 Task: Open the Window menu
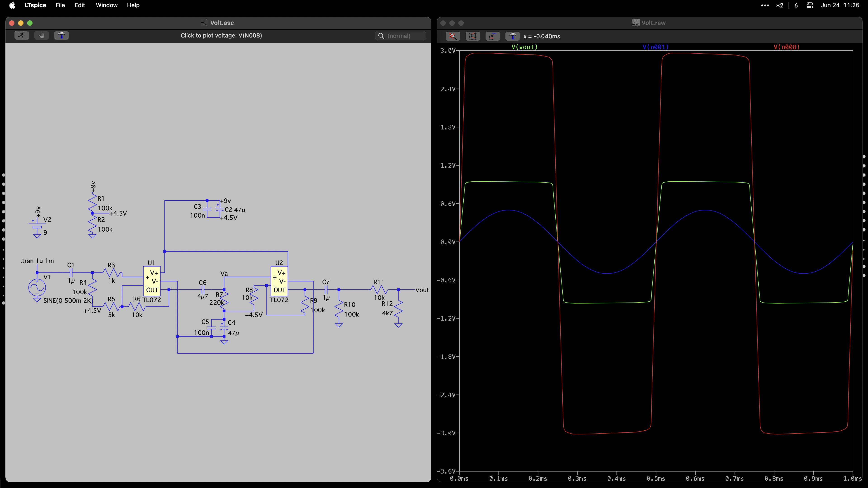[106, 5]
